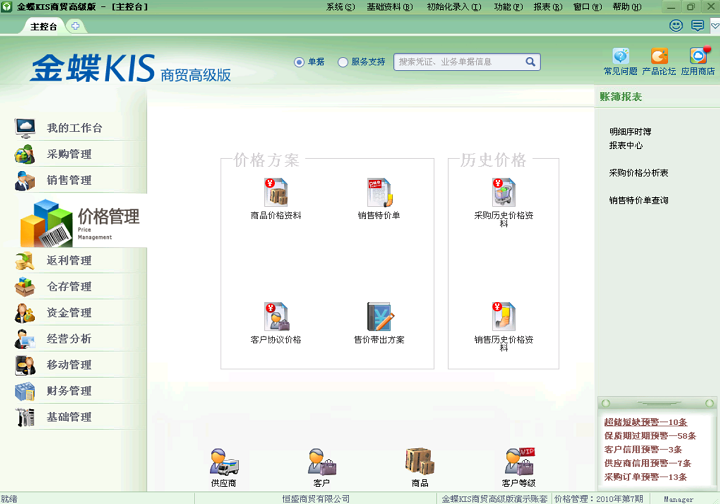Select the 服务支持 radio button
Viewport: 720px width, 504px height.
click(x=343, y=62)
